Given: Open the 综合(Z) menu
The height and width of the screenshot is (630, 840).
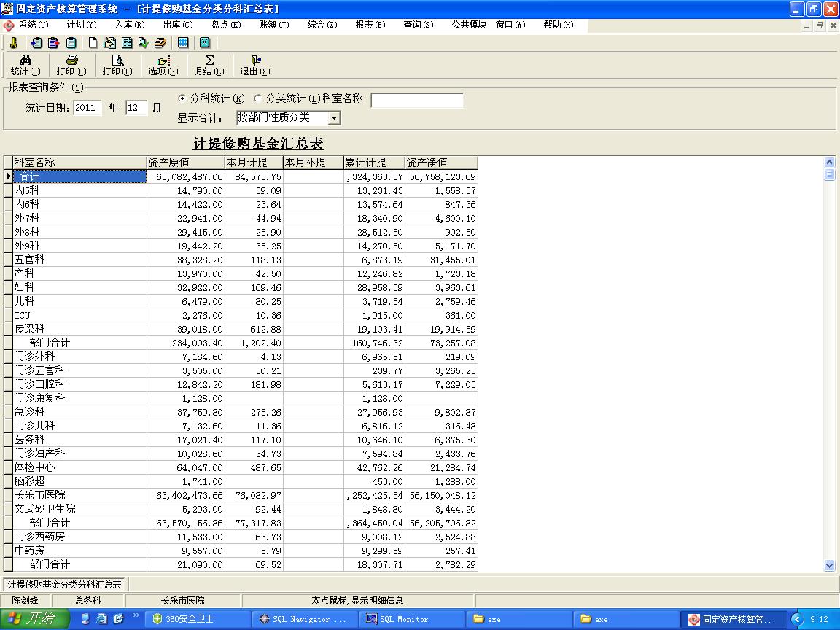Looking at the screenshot, I should 322,25.
